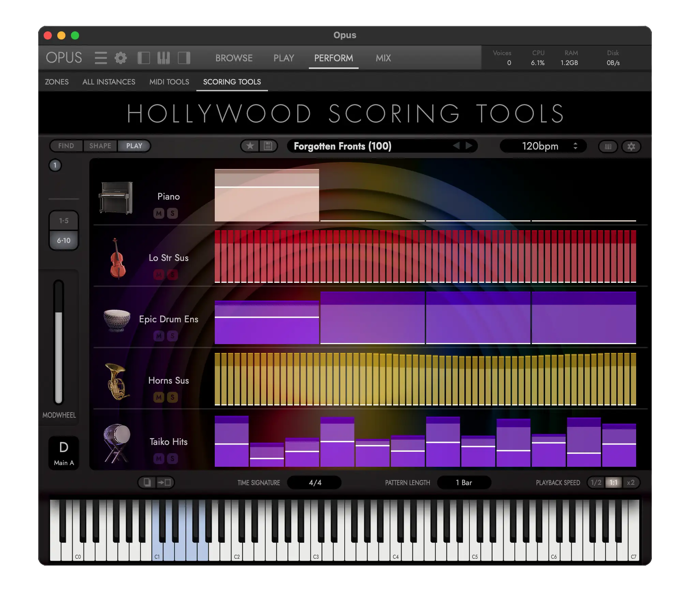Open the 4/4 time signature dropdown

click(x=314, y=482)
